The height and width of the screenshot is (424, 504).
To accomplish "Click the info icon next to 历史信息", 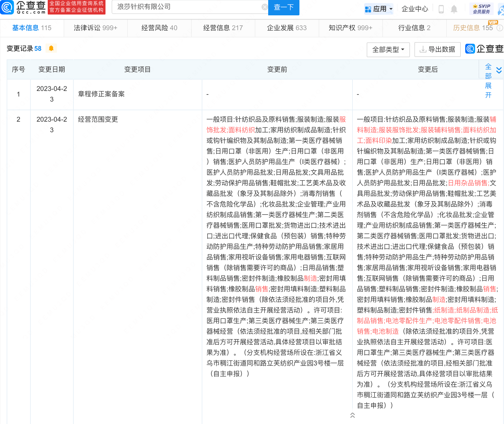I will tap(500, 27).
